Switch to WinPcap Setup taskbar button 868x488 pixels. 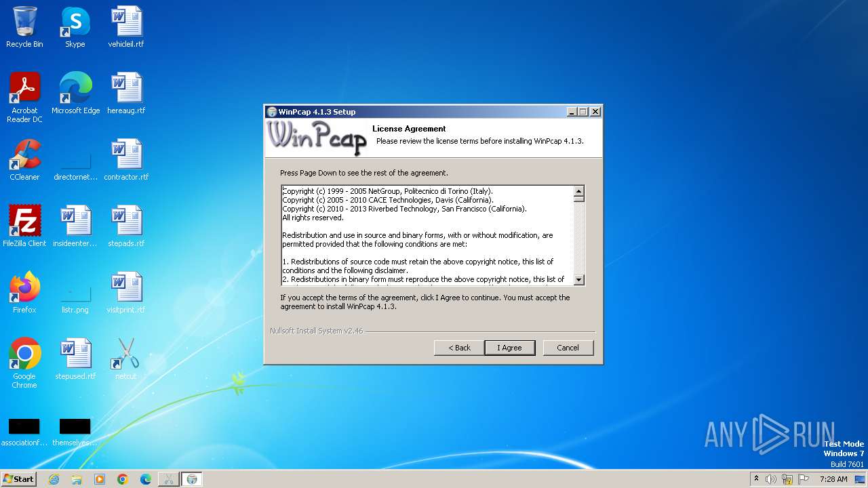click(x=192, y=479)
